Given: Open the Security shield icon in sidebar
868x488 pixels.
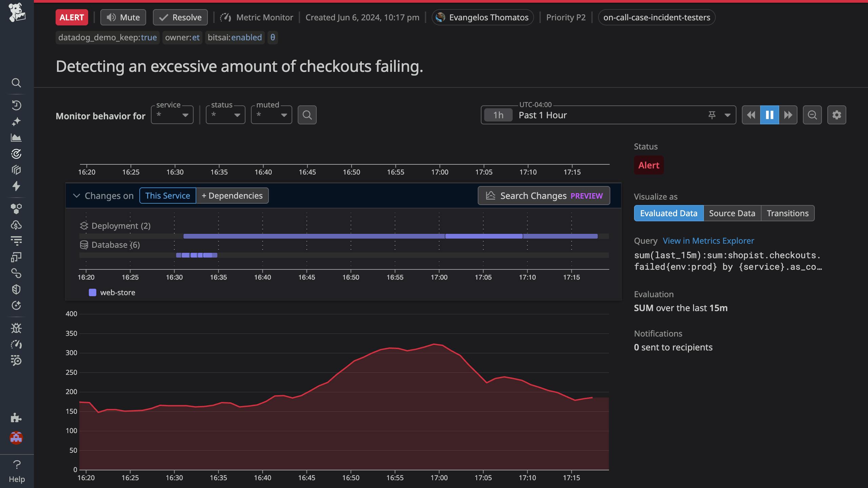Looking at the screenshot, I should 16,289.
